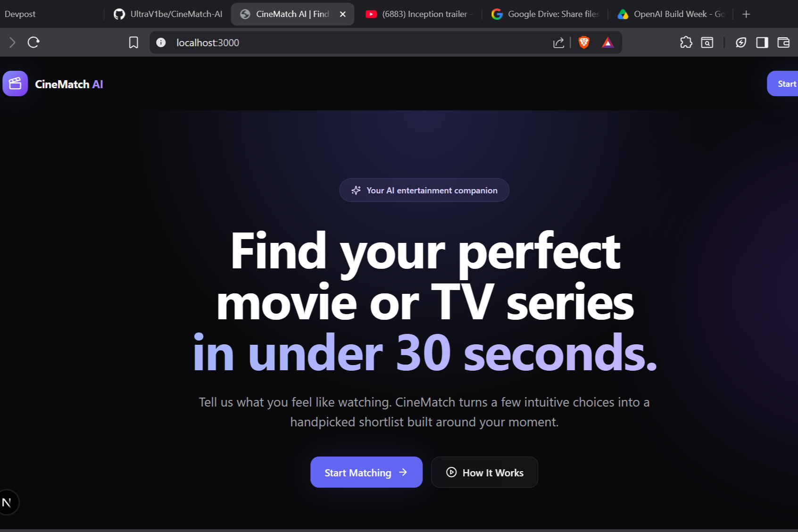The width and height of the screenshot is (798, 532).
Task: Click the Start button in the header
Action: (783, 83)
